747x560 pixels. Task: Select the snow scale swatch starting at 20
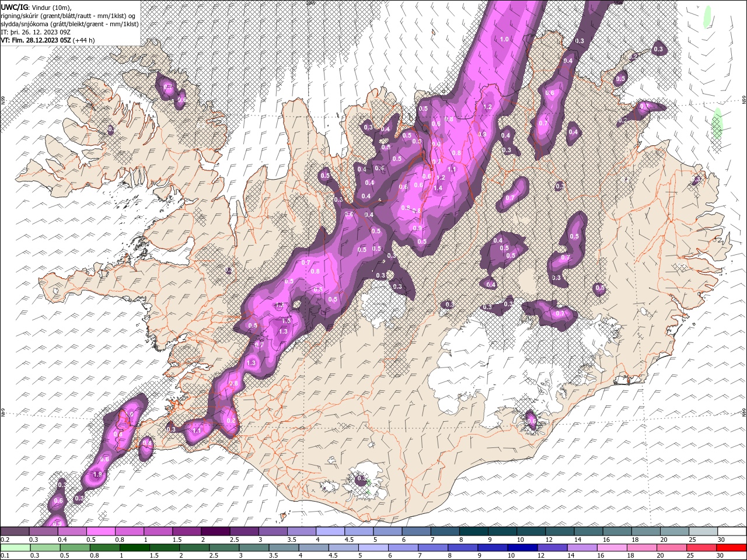(x=673, y=531)
